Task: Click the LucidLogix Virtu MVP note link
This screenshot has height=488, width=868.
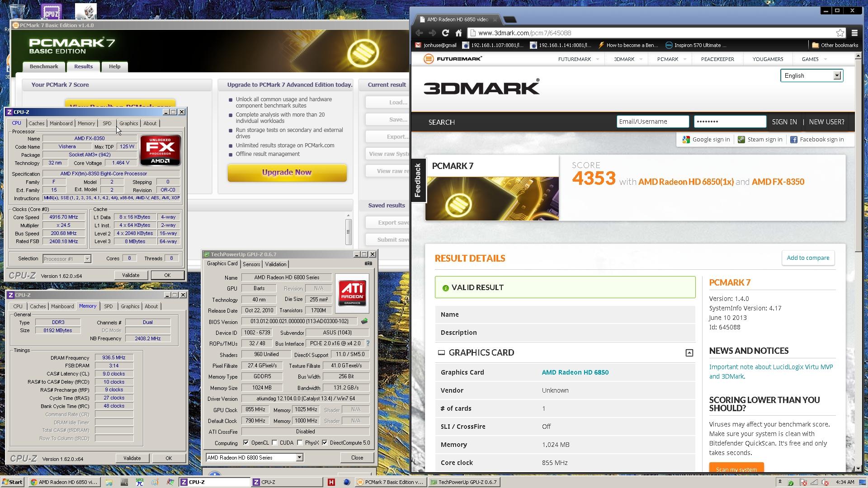Action: [x=771, y=371]
